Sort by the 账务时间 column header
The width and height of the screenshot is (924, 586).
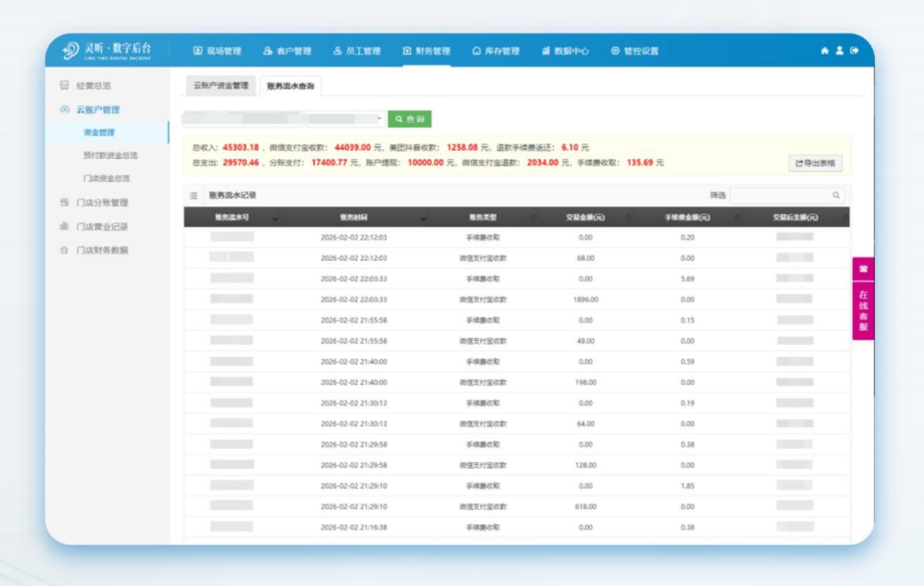pyautogui.click(x=354, y=218)
